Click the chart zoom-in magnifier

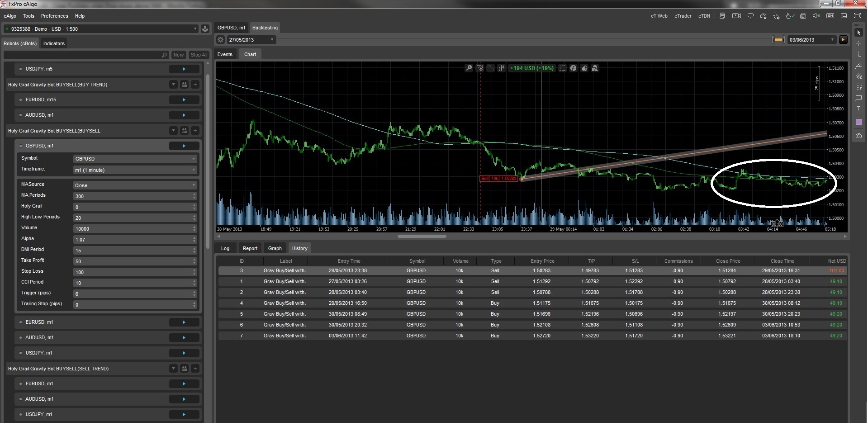click(469, 68)
